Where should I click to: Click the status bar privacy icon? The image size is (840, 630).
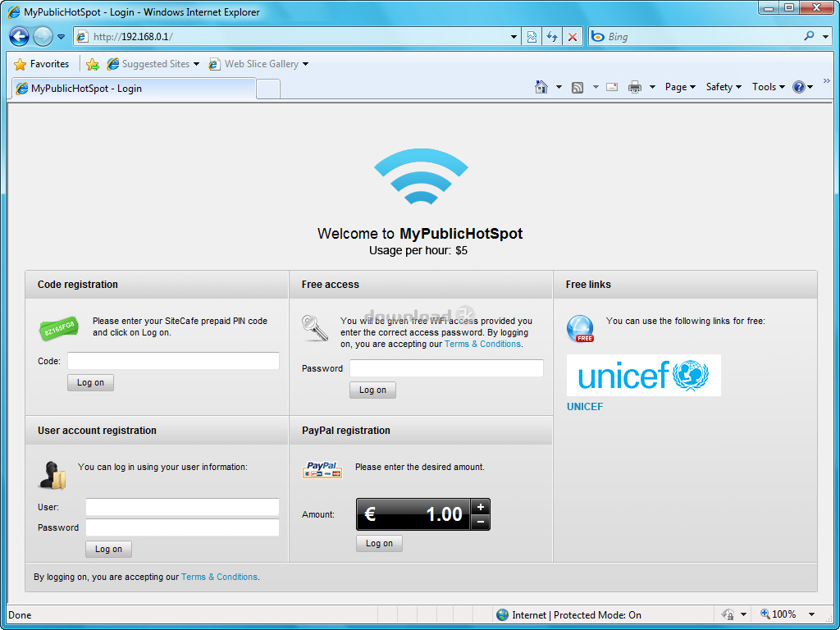coord(728,614)
